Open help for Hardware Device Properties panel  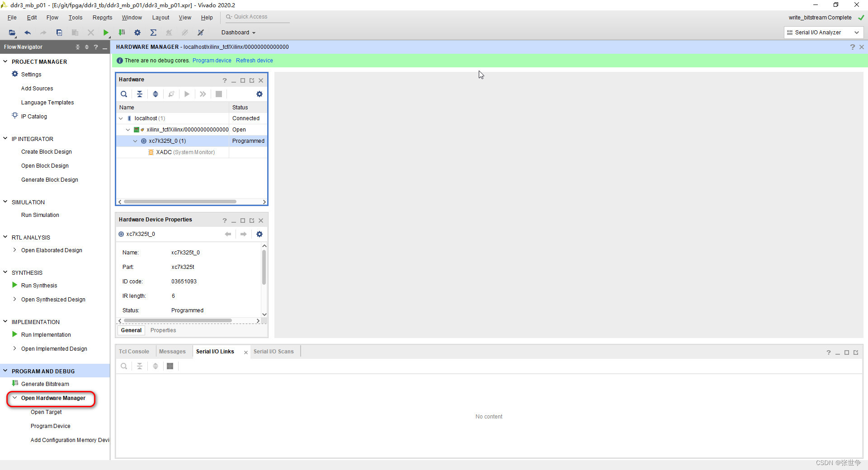click(x=225, y=221)
